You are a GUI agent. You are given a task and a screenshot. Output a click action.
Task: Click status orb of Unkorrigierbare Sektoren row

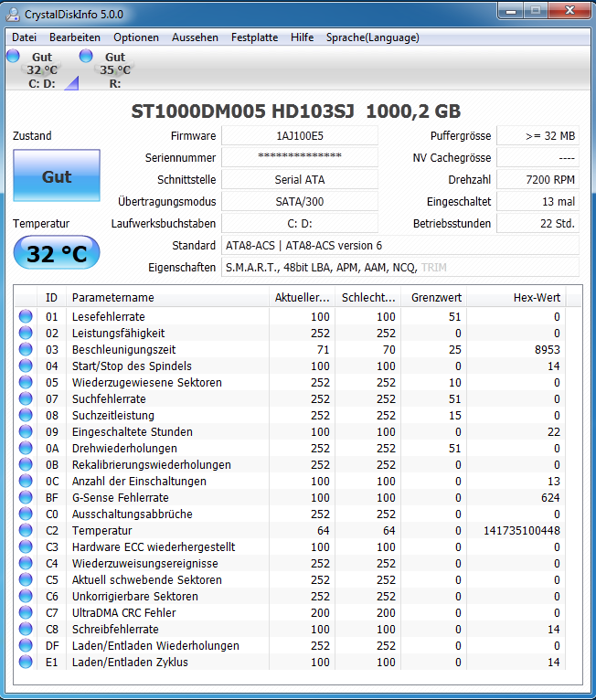(x=26, y=596)
